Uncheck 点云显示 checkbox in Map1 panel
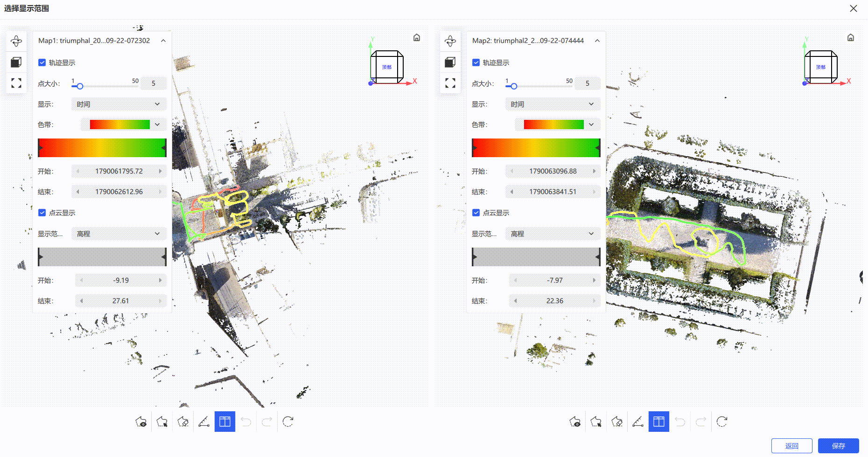The width and height of the screenshot is (868, 457). 42,213
